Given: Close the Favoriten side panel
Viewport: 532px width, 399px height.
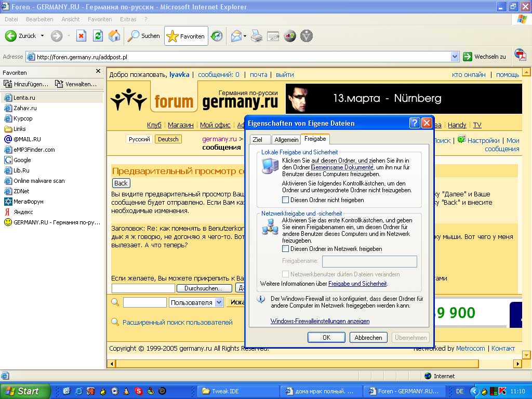Looking at the screenshot, I should tap(98, 71).
